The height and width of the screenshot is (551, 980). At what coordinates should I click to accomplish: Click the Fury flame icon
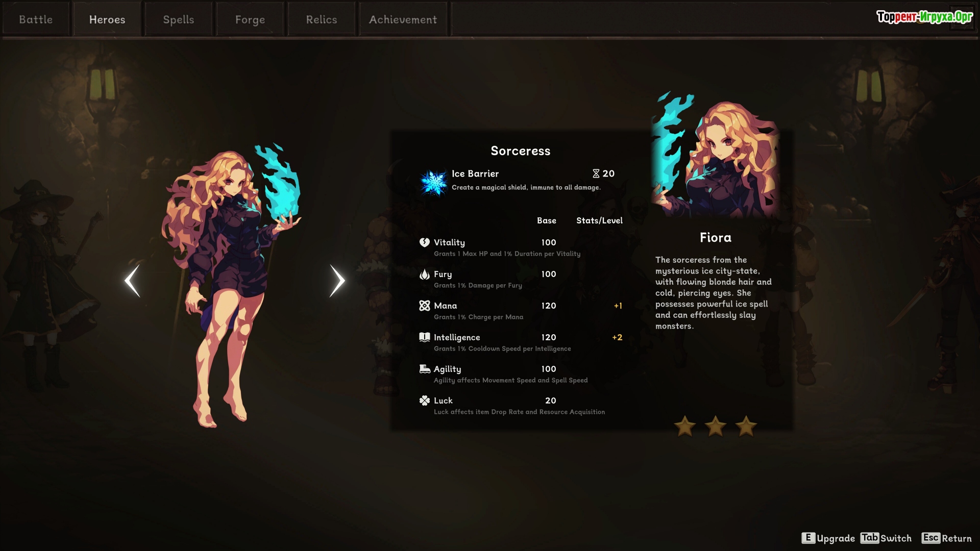424,274
